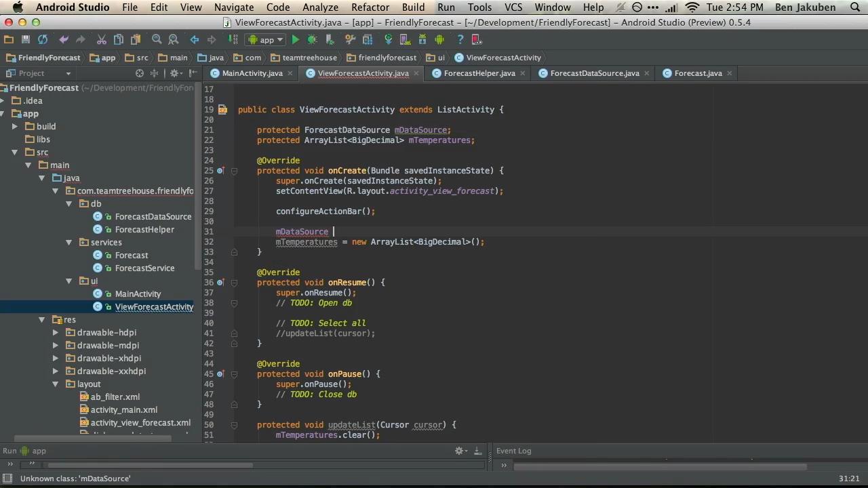Click the Back navigation arrow
This screenshot has height=488, width=868.
(x=195, y=40)
